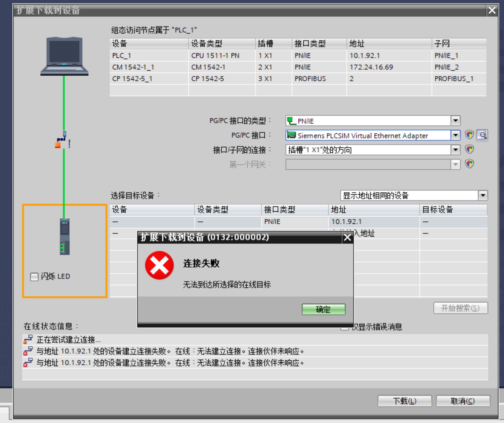Select target device row with address 10.1.92.1

(x=297, y=222)
